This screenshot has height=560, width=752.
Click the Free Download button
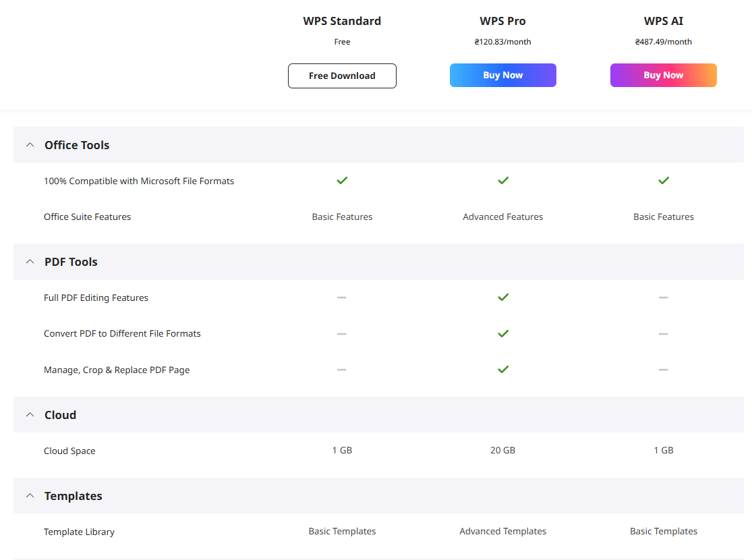pos(342,76)
